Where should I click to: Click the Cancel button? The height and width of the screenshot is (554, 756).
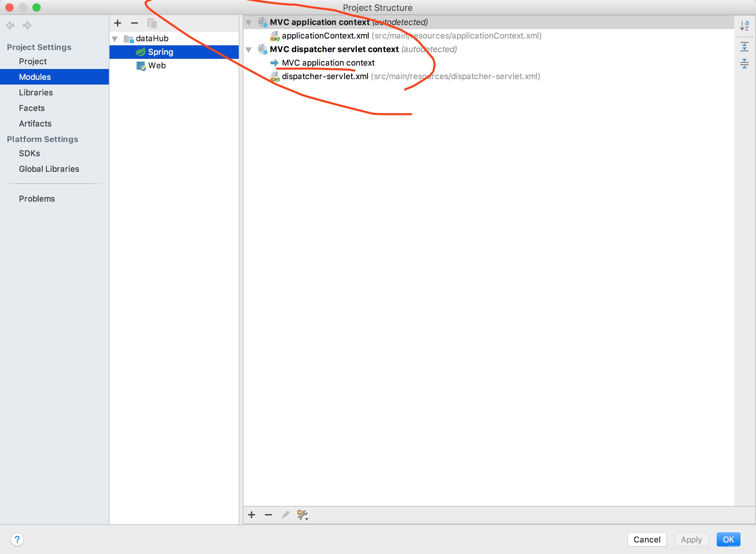pos(646,539)
